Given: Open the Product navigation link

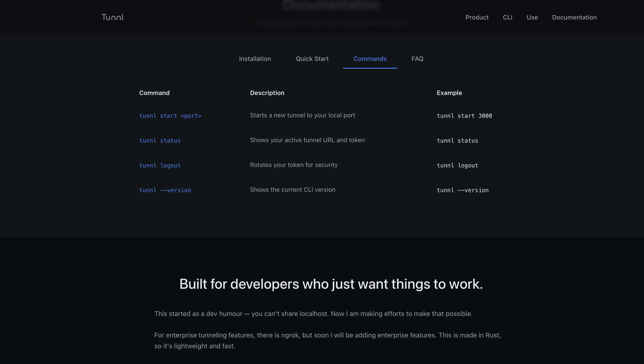Looking at the screenshot, I should click(x=477, y=17).
